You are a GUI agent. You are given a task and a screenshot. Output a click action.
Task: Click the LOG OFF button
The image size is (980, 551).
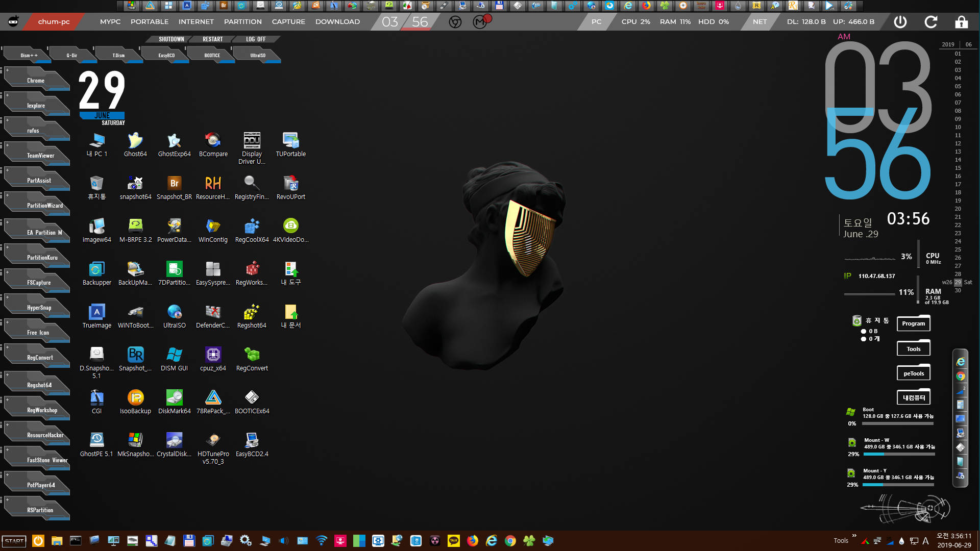click(x=256, y=39)
